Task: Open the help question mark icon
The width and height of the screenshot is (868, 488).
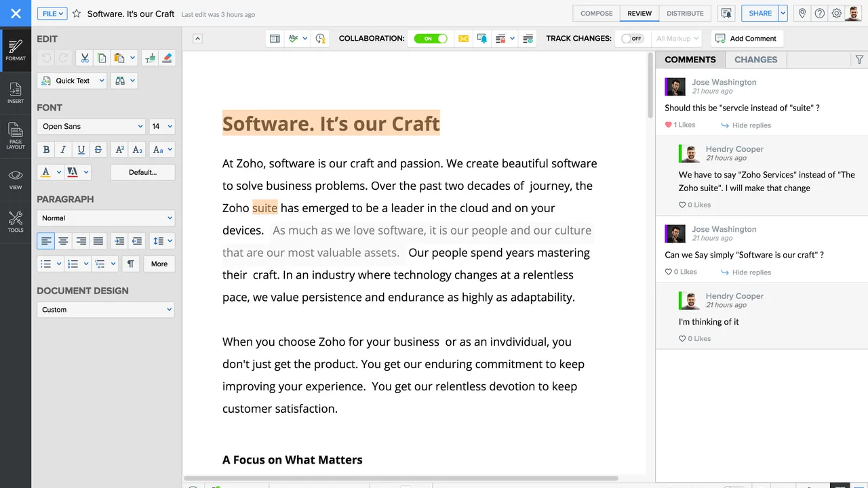Action: pyautogui.click(x=820, y=14)
